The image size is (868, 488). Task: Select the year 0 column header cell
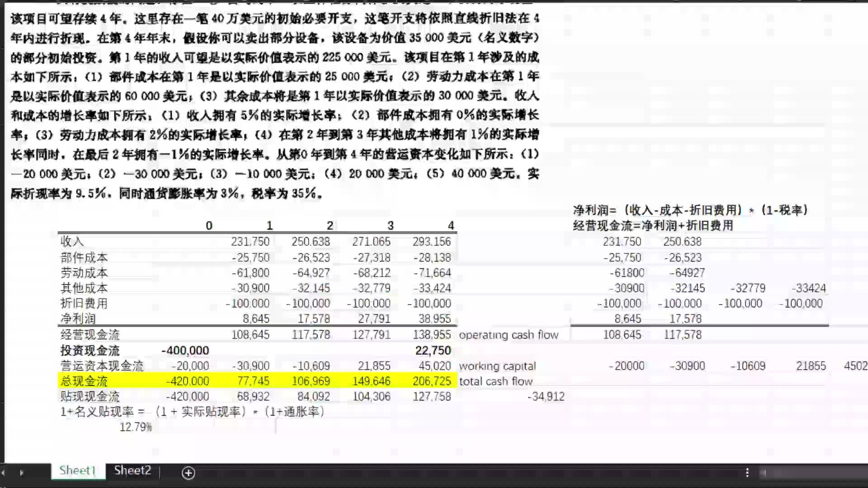coord(209,225)
